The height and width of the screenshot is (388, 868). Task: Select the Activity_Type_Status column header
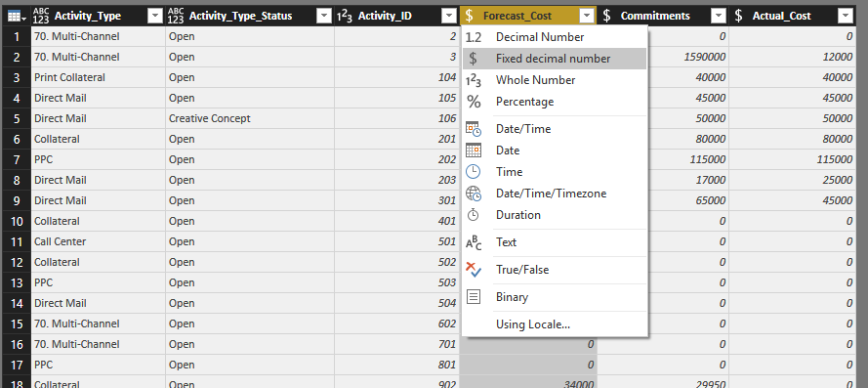point(241,16)
